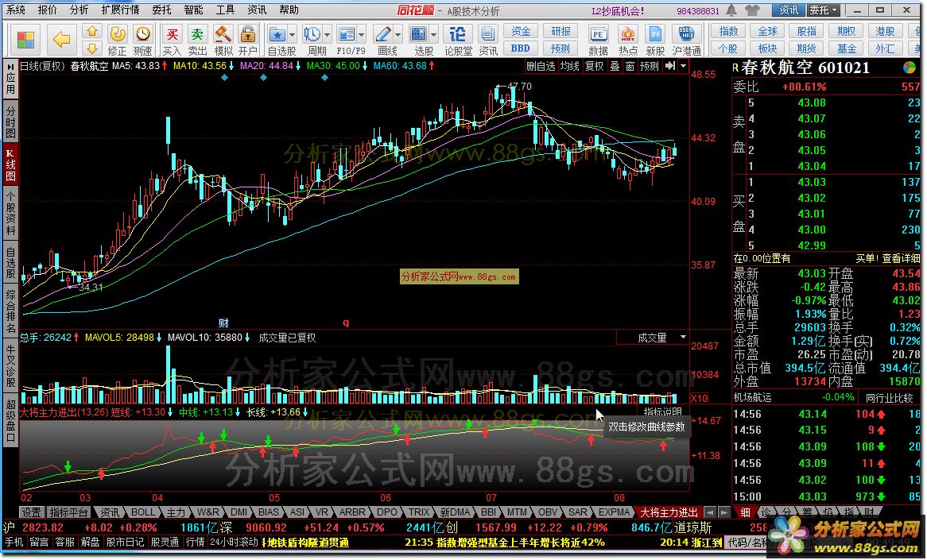Click the notification bell icon
The image size is (927, 560).
732,10
